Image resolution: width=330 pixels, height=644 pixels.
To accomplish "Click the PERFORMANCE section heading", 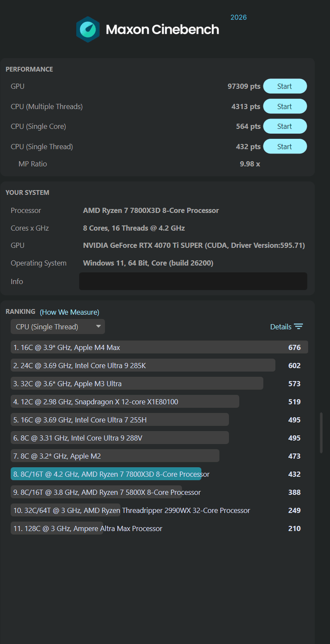I will (x=29, y=69).
